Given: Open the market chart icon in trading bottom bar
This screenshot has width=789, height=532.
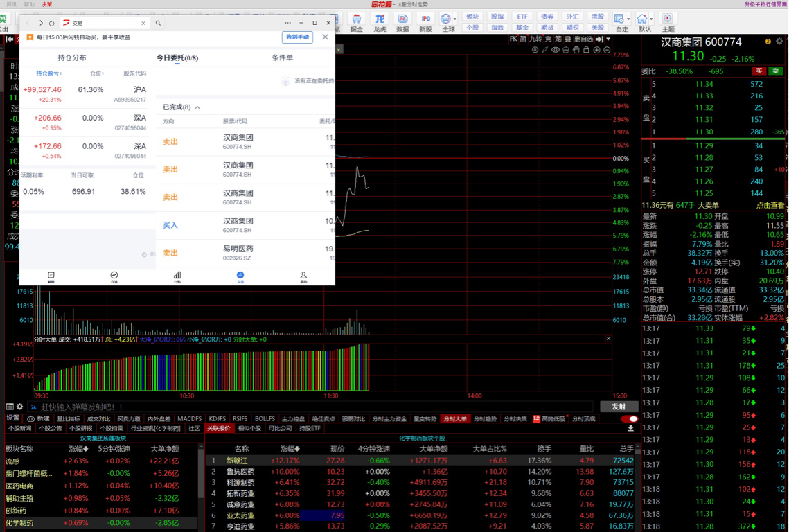Looking at the screenshot, I should [177, 277].
